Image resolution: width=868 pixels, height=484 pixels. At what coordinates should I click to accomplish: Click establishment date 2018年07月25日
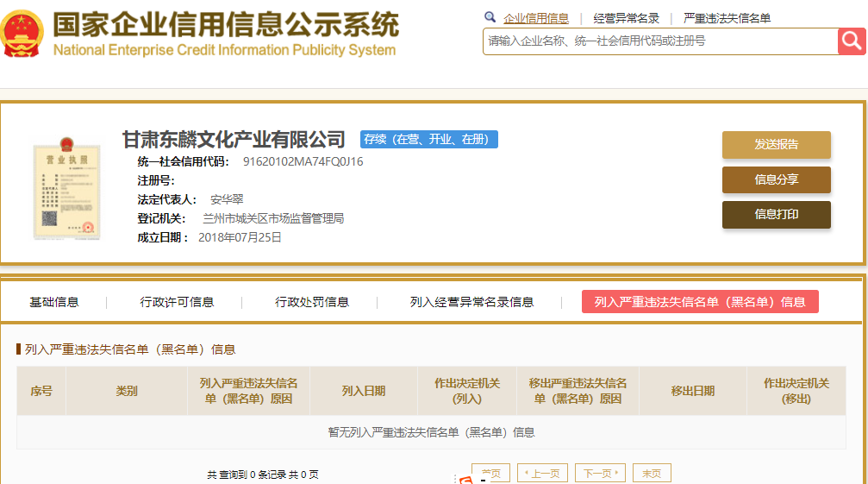pos(240,237)
